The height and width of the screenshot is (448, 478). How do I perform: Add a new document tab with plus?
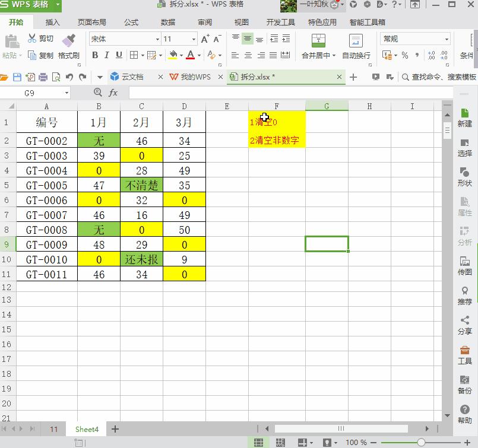353,77
